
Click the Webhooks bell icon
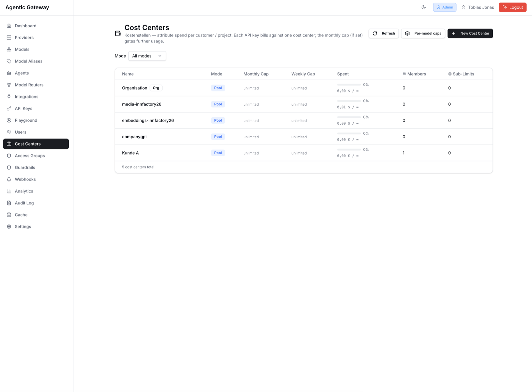[x=9, y=179]
